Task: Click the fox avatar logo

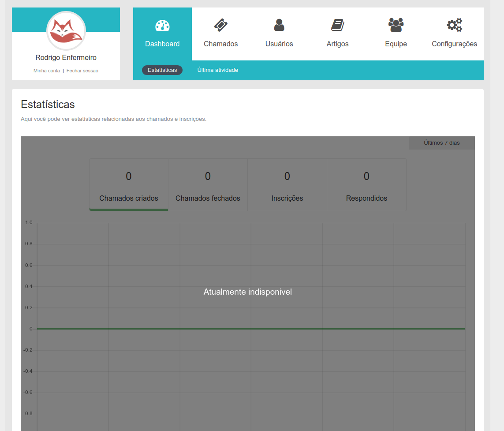Action: [x=66, y=31]
